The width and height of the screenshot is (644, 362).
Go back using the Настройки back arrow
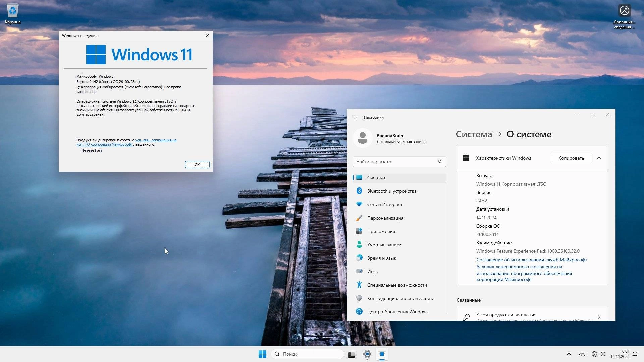point(355,117)
